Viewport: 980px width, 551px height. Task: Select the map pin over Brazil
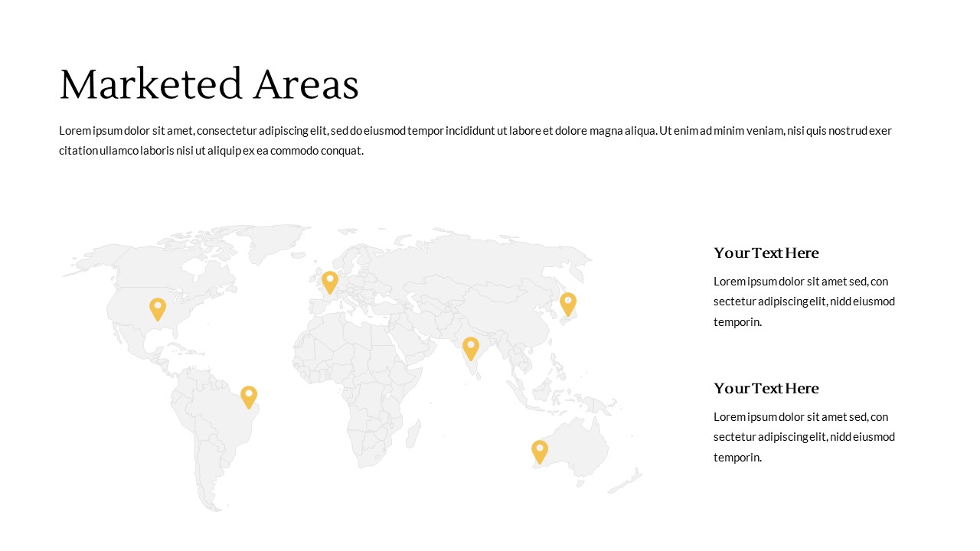click(249, 397)
